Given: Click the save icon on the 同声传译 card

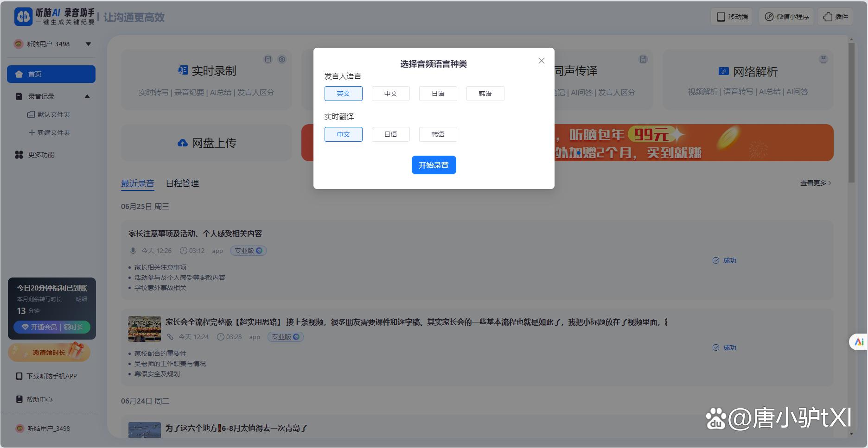Looking at the screenshot, I should [643, 59].
